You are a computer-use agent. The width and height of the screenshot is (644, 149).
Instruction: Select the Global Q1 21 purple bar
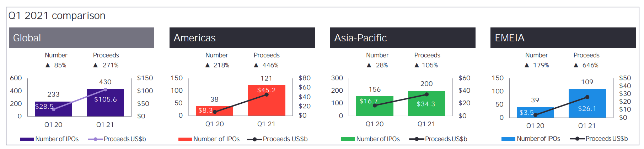[105, 103]
